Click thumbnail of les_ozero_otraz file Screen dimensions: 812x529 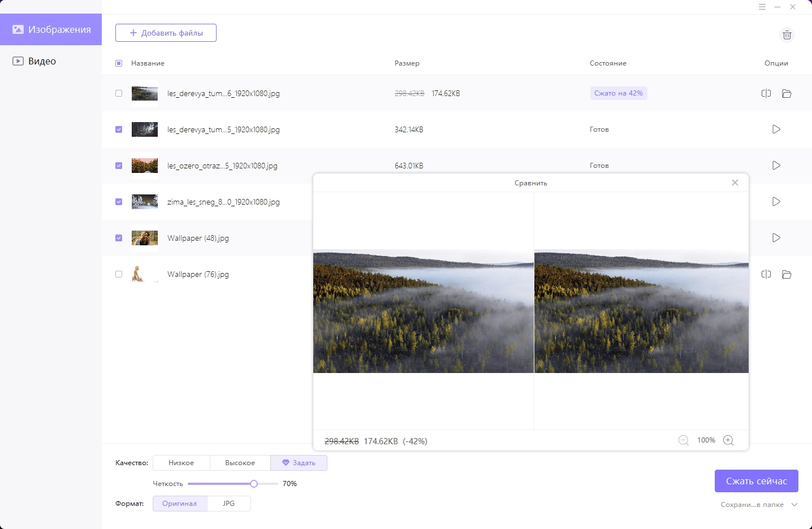click(x=145, y=166)
